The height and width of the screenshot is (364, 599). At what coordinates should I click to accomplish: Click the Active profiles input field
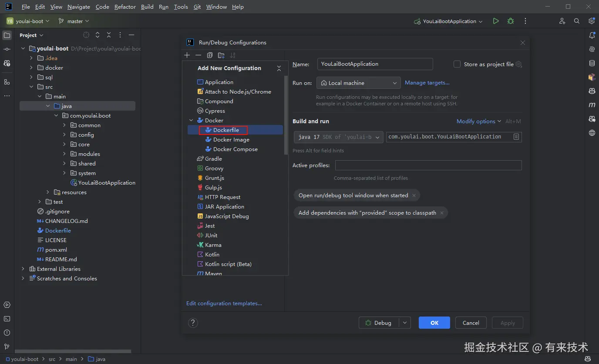point(428,165)
